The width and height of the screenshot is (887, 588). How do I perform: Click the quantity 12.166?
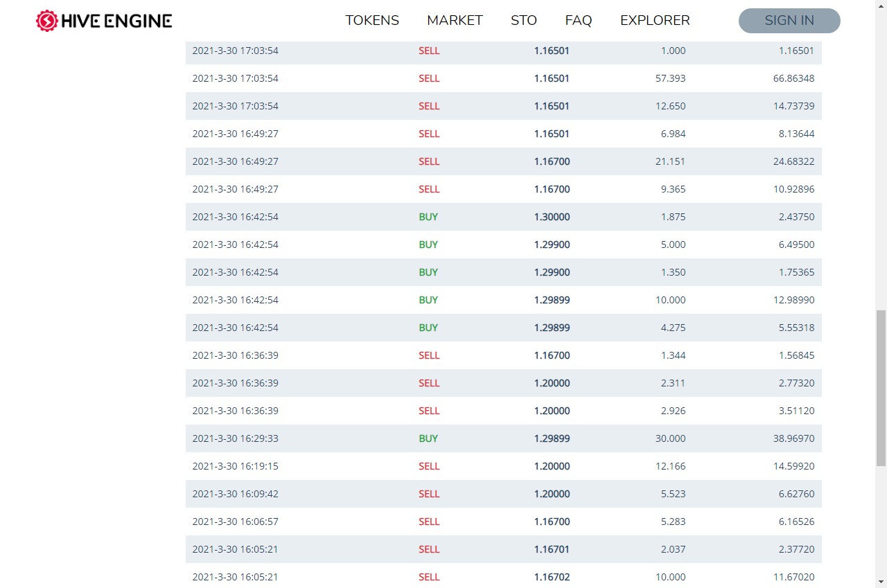pyautogui.click(x=670, y=466)
